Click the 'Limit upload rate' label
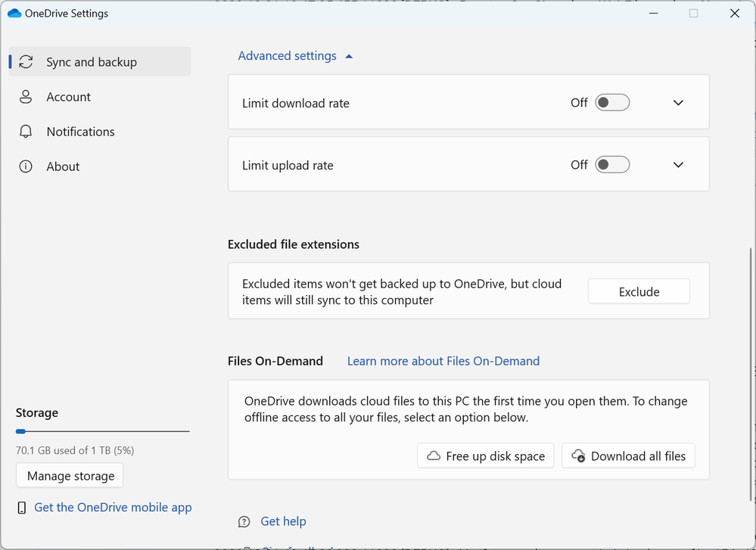Viewport: 756px width, 550px height. 288,166
